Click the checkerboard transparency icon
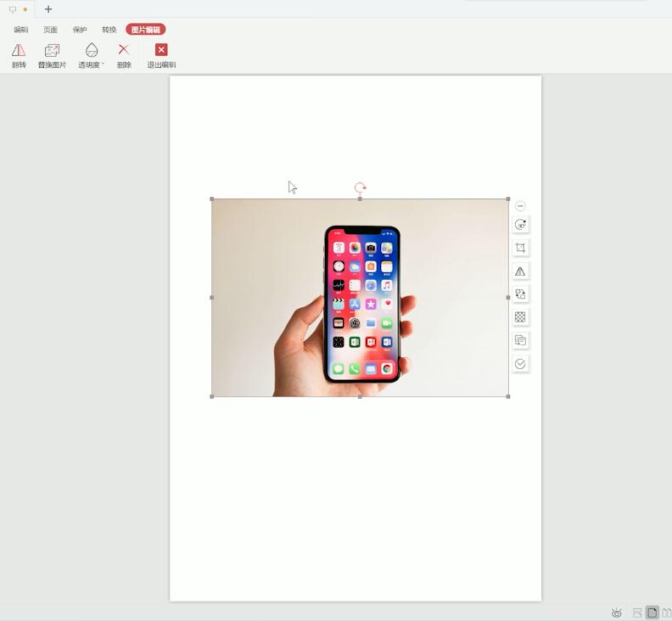672x621 pixels. (x=520, y=317)
